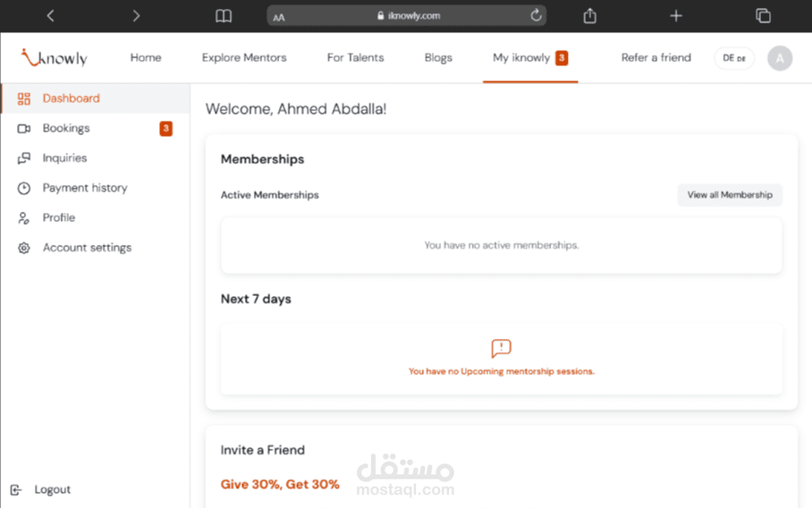The width and height of the screenshot is (812, 508).
Task: Toggle the DE language switcher
Action: tap(734, 58)
